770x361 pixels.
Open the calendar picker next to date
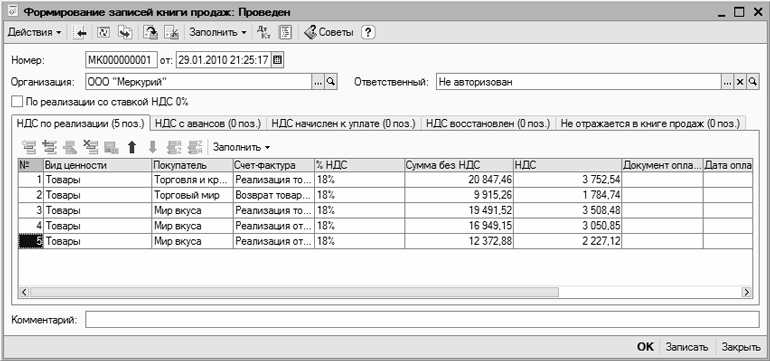(x=277, y=60)
